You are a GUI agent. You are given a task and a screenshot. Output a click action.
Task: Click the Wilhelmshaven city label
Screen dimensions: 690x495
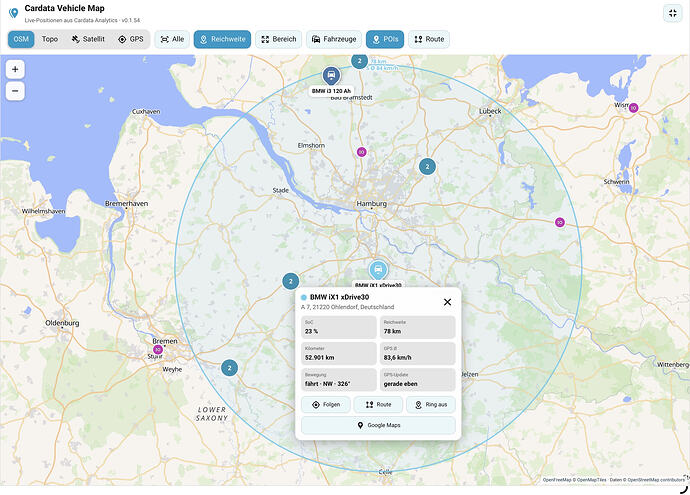click(x=43, y=211)
